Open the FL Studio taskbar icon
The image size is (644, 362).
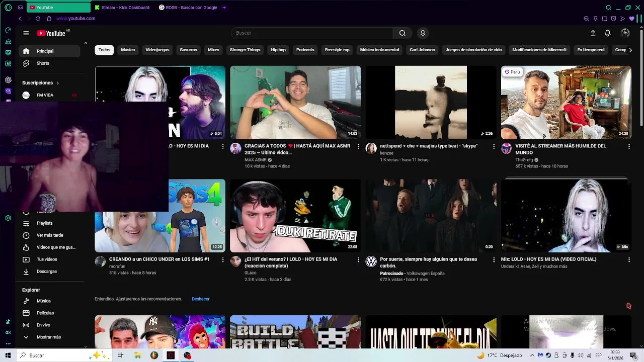pos(154,355)
